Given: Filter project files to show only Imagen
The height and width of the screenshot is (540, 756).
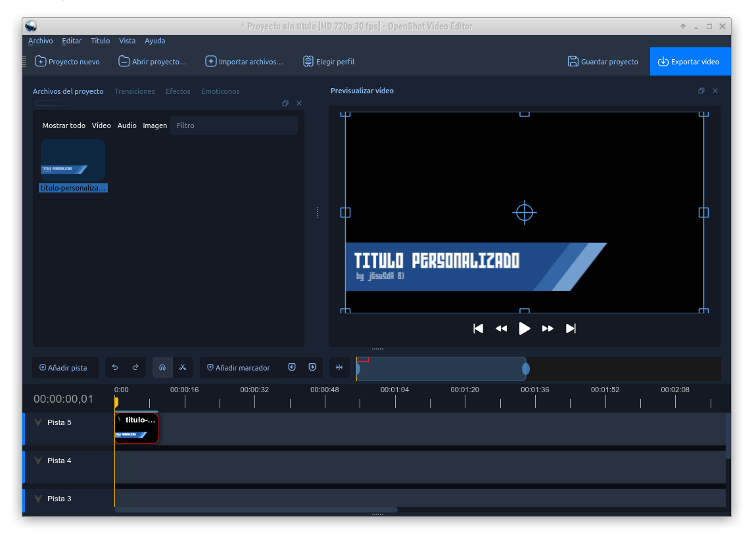Looking at the screenshot, I should pos(154,125).
